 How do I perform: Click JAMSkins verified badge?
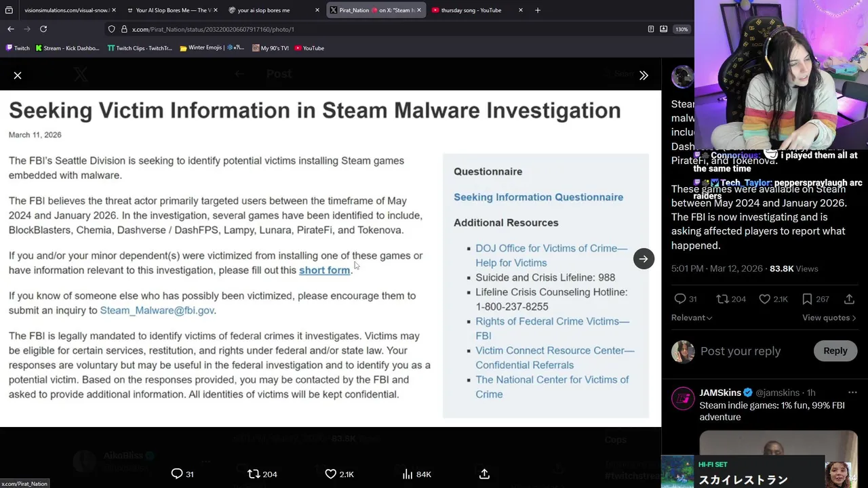[748, 392]
